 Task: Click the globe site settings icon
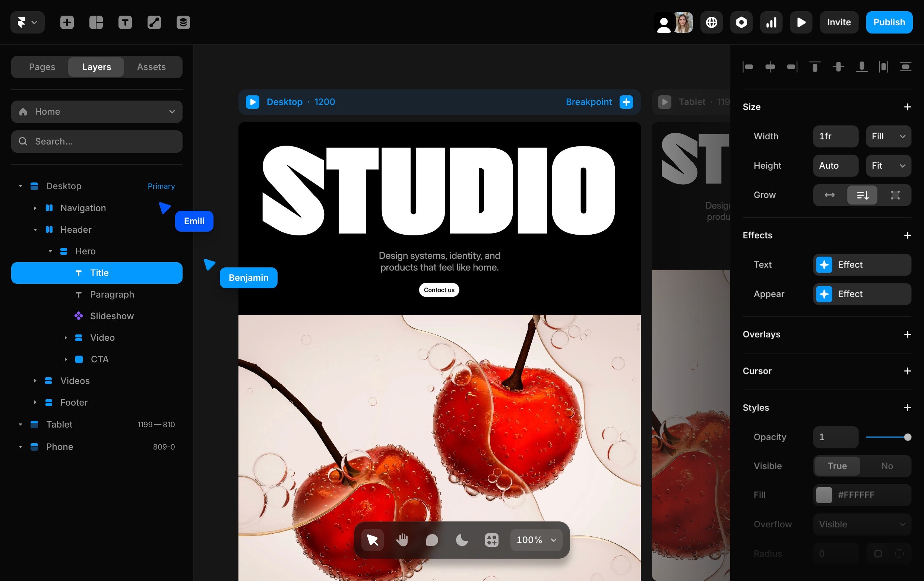pos(711,22)
